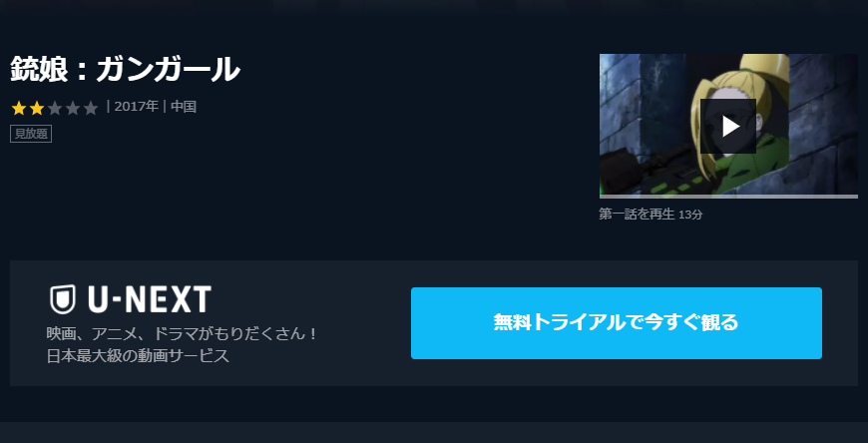Image resolution: width=868 pixels, height=443 pixels.
Task: Click the first yellow rating star
Action: 19,108
